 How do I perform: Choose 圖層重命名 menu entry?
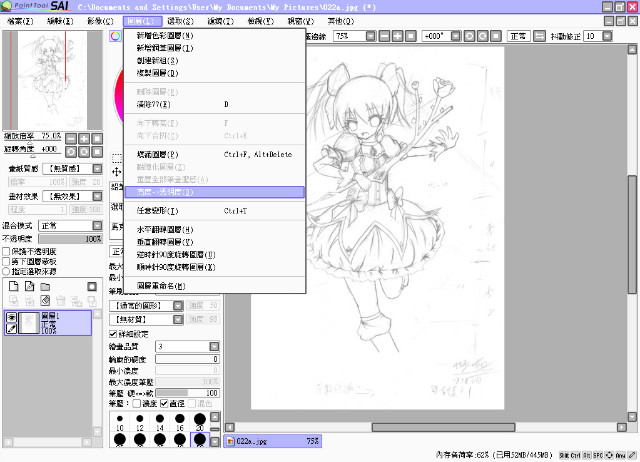point(215,286)
